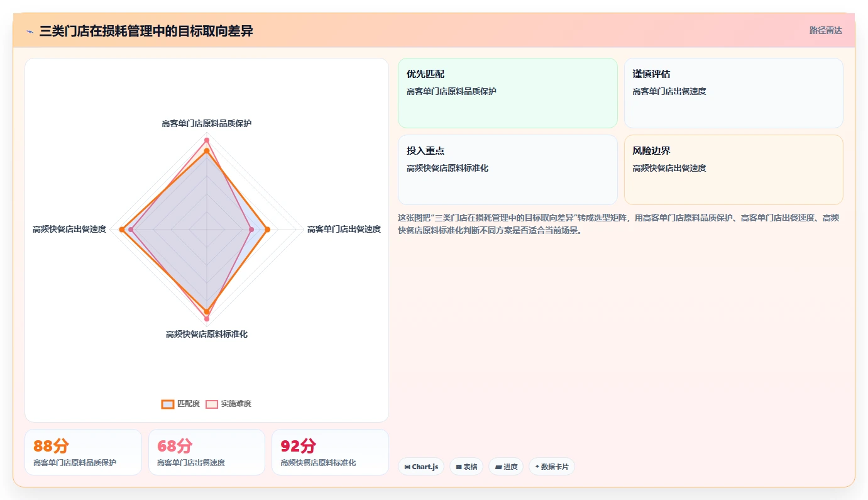Toggle the 匹配度 legend swatch
Screen dimensions: 868x500
(167, 404)
